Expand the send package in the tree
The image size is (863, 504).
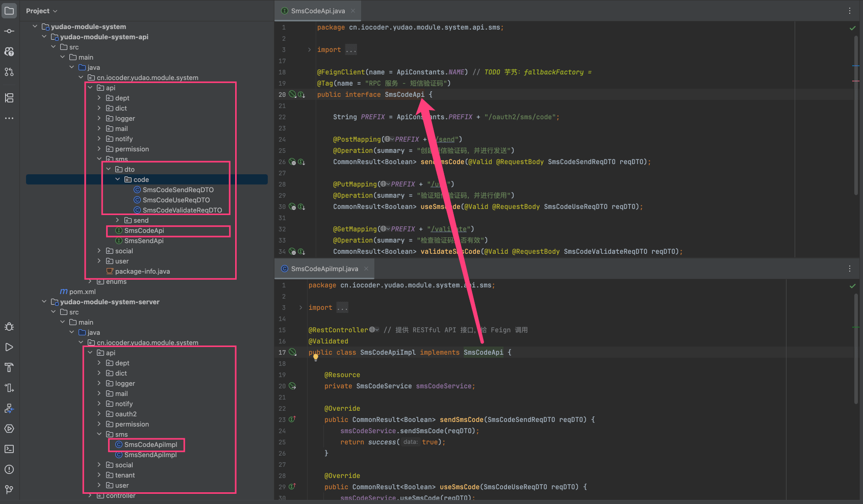point(117,220)
